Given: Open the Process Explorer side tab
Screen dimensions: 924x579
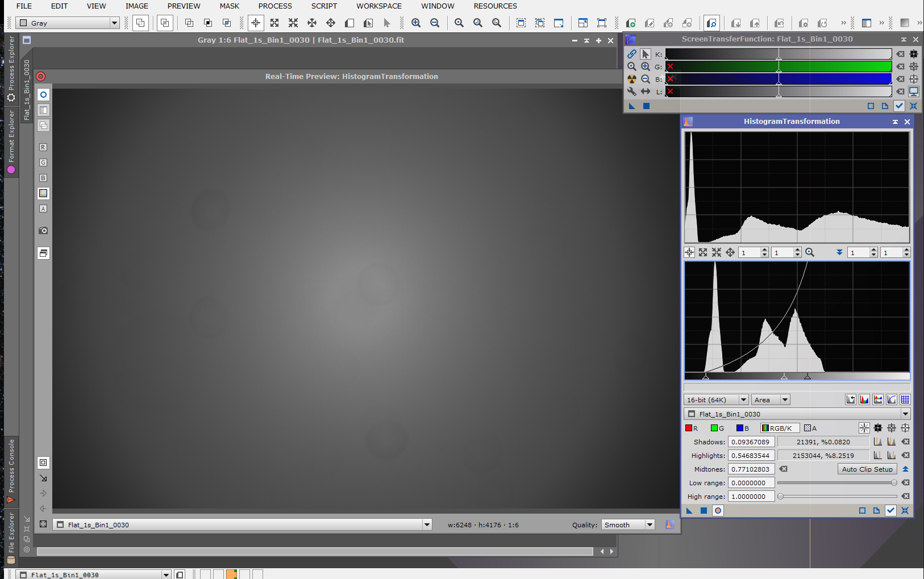Looking at the screenshot, I should click(11, 68).
